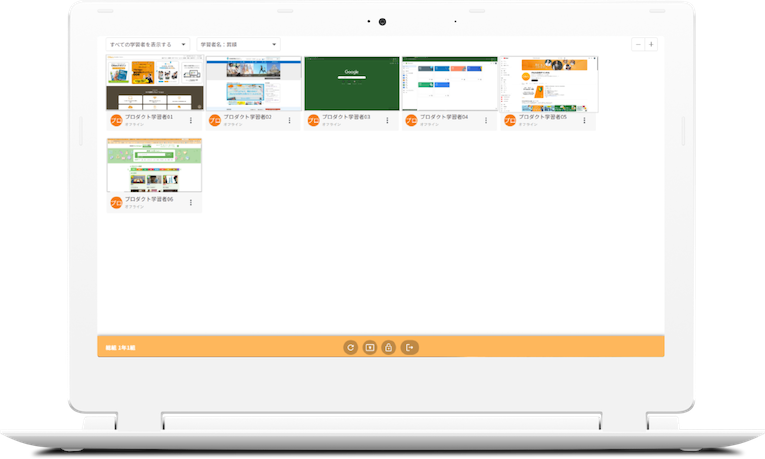The height and width of the screenshot is (459, 765).
Task: Open more options for プロダクト学習者05
Action: [x=584, y=120]
